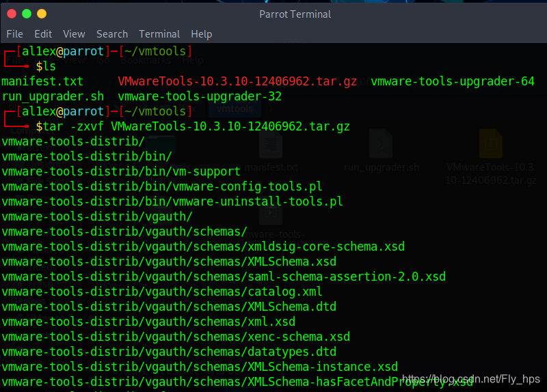Screen dimensions: 547x392
Task: Click the vmware-tools-distrib/vgauth/ output line
Action: point(97,216)
